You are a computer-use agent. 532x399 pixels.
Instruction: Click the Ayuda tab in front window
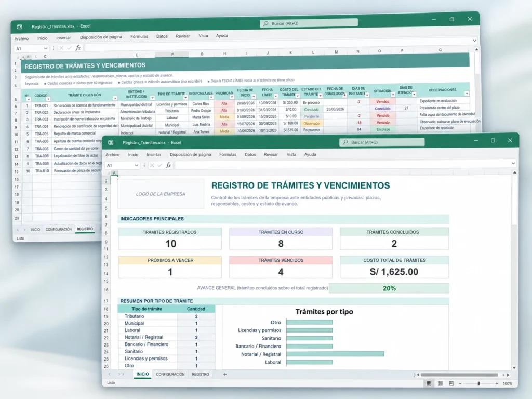(x=310, y=154)
